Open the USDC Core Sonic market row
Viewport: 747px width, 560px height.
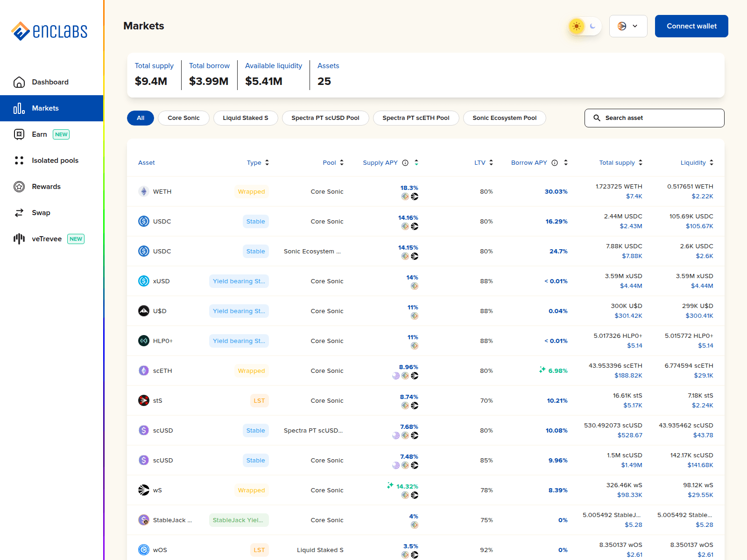(x=426, y=221)
